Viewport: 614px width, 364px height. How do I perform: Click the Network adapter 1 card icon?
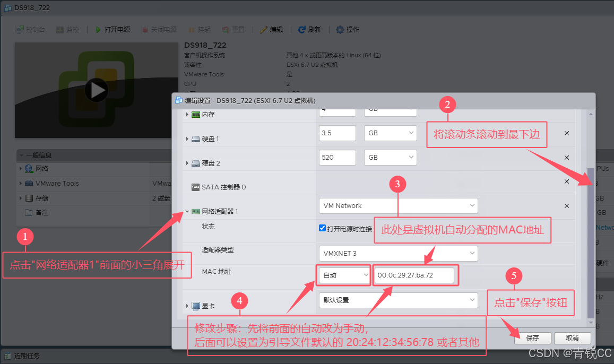(196, 212)
